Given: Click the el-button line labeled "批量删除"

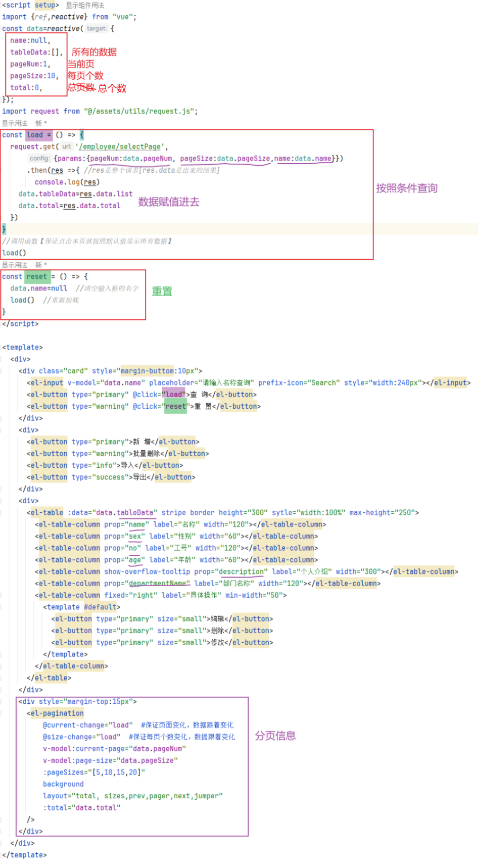Looking at the screenshot, I should click(118, 454).
